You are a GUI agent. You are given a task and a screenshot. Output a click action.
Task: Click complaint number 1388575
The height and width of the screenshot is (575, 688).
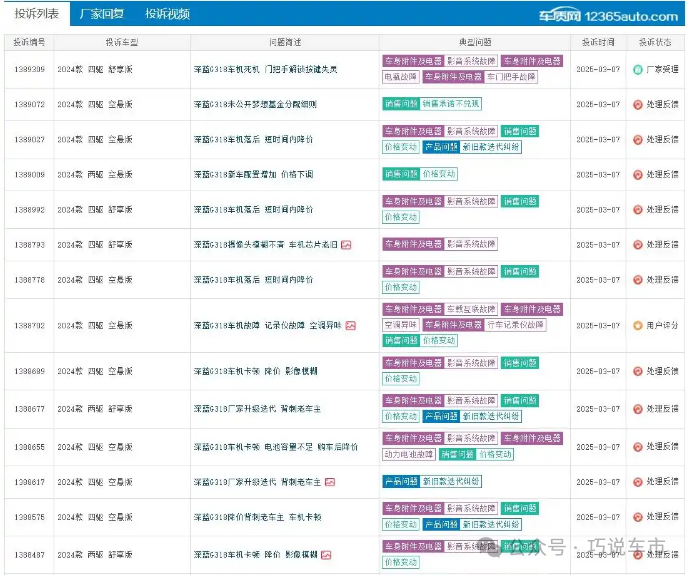29,517
